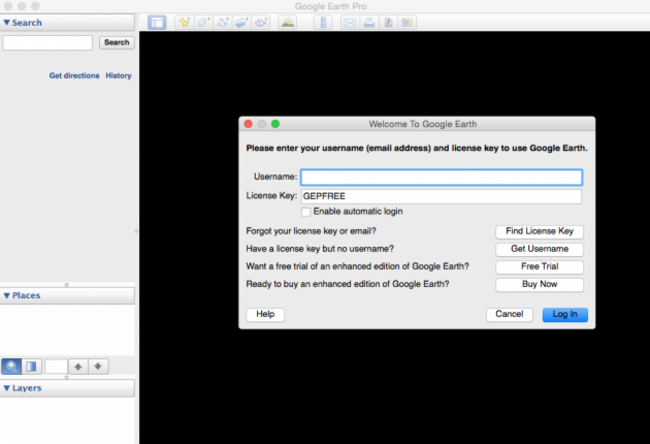Click the Username input field
The image size is (650, 444).
point(442,177)
